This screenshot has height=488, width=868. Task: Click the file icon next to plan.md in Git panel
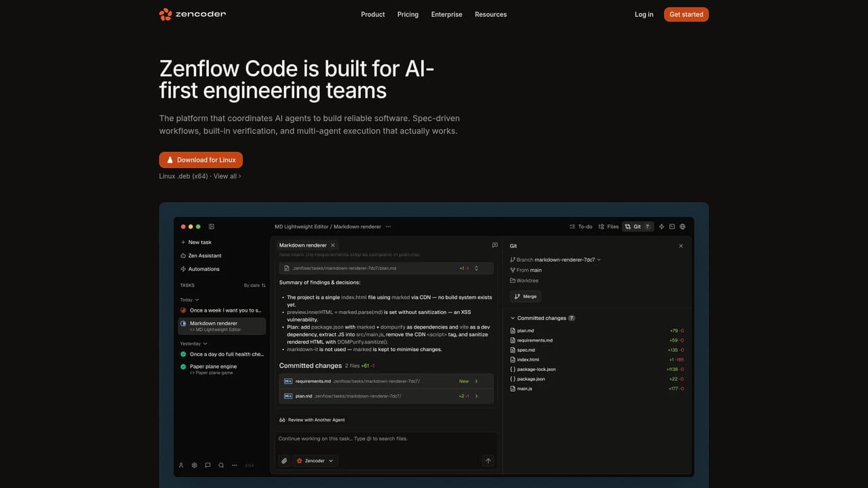click(x=513, y=331)
